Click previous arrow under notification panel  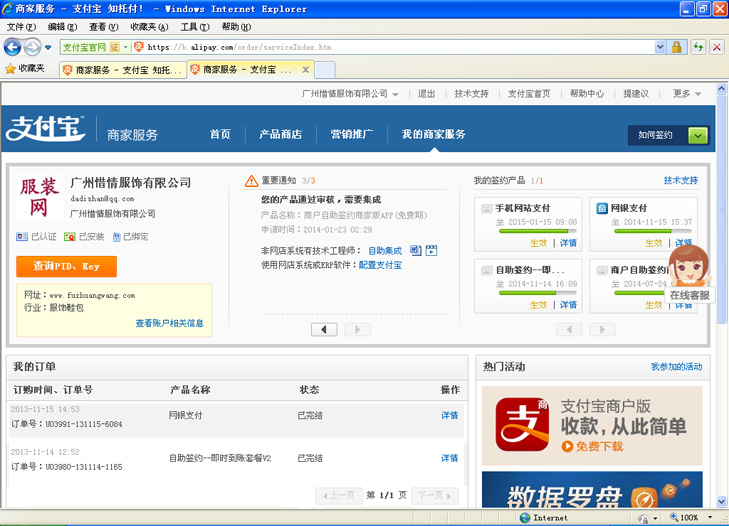(324, 329)
